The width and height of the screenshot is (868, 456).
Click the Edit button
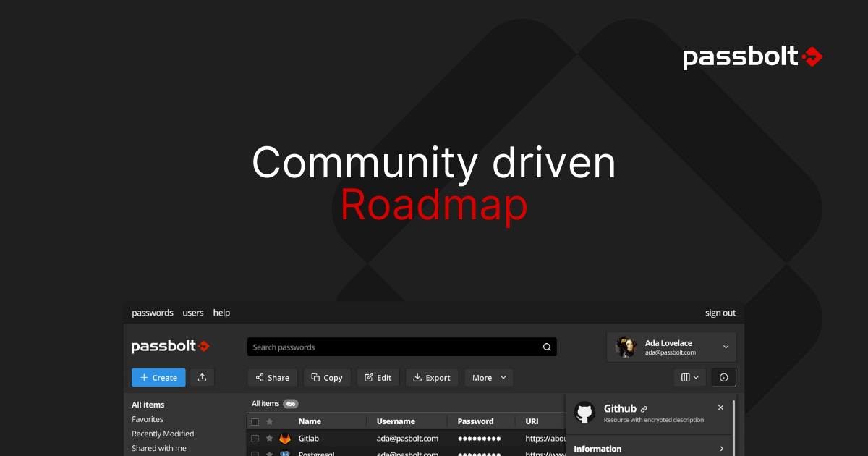[x=378, y=377]
